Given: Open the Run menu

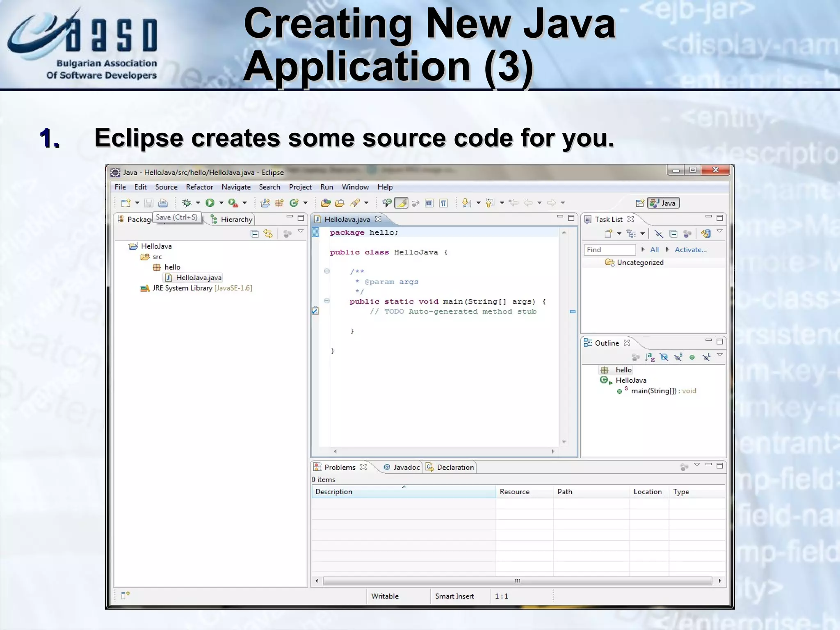Looking at the screenshot, I should (x=326, y=187).
